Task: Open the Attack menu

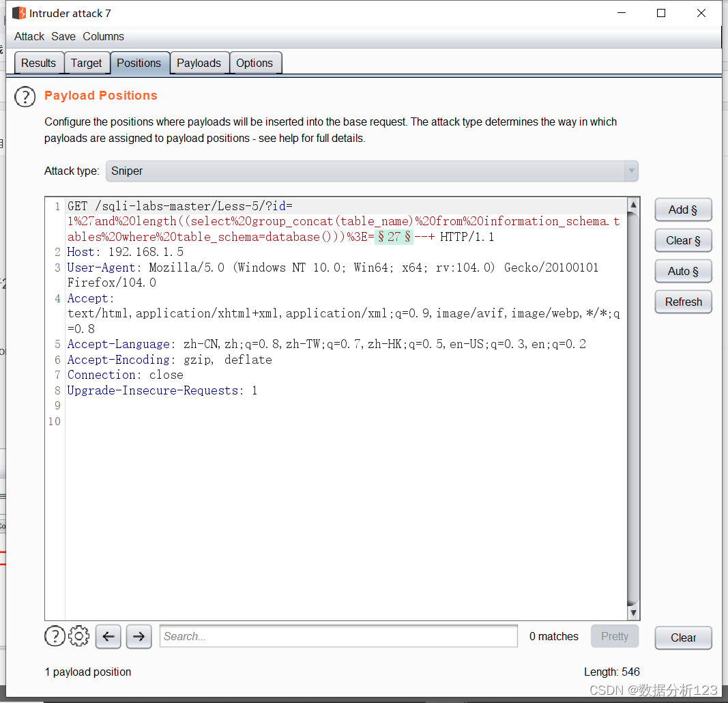Action: point(29,36)
